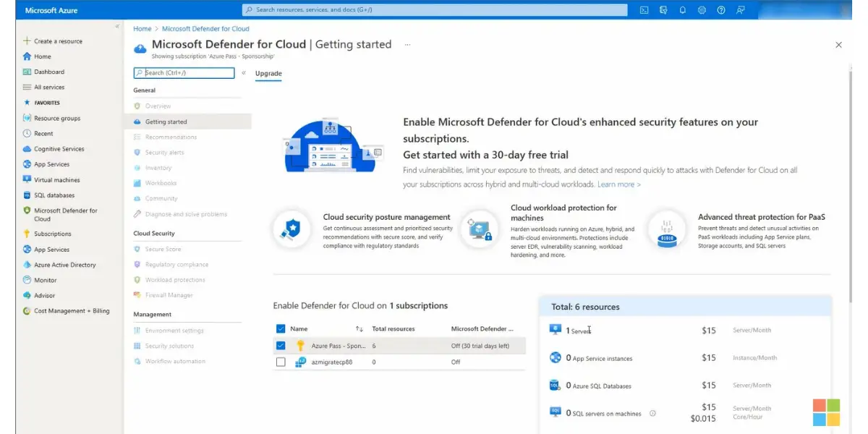Screen dimensions: 868x434
Task: Click the Create a resource plus icon
Action: [x=27, y=41]
